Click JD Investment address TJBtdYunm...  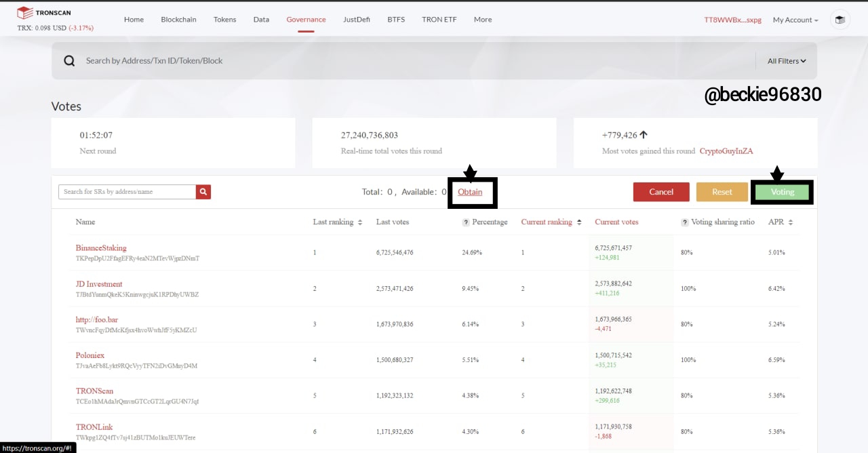(x=137, y=294)
